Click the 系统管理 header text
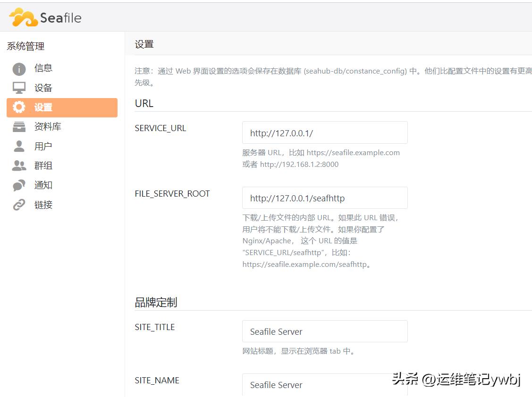The width and height of the screenshot is (532, 397). click(25, 46)
